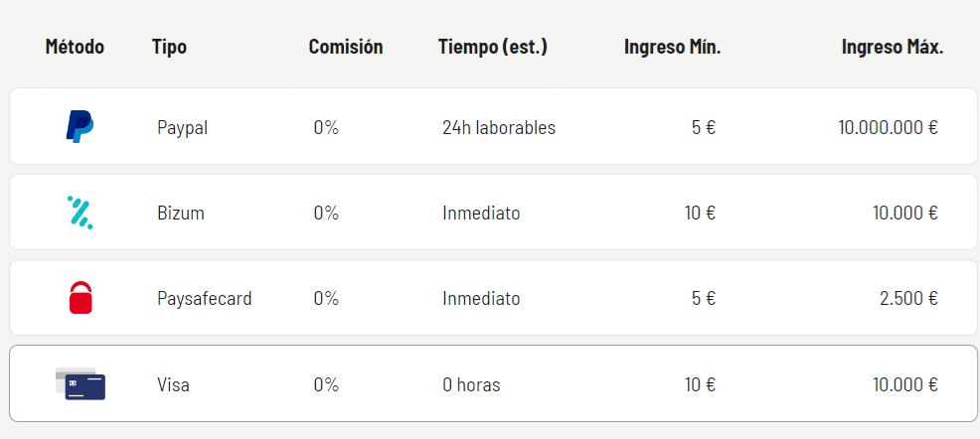Click the Ingreso Máx. column header
This screenshot has height=439, width=980.
coord(892,47)
